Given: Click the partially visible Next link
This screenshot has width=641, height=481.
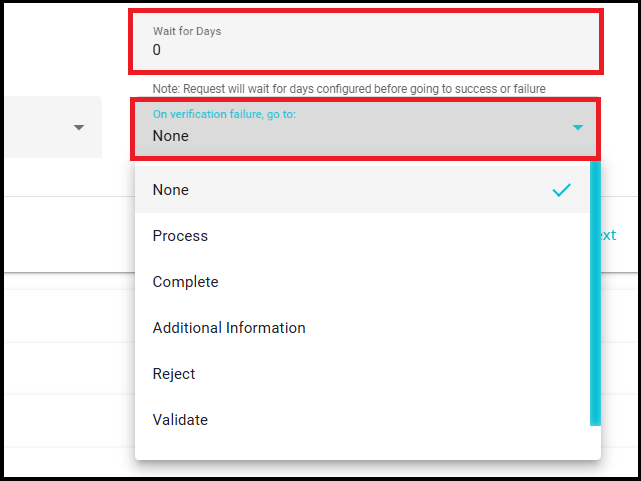Looking at the screenshot, I should (x=606, y=236).
